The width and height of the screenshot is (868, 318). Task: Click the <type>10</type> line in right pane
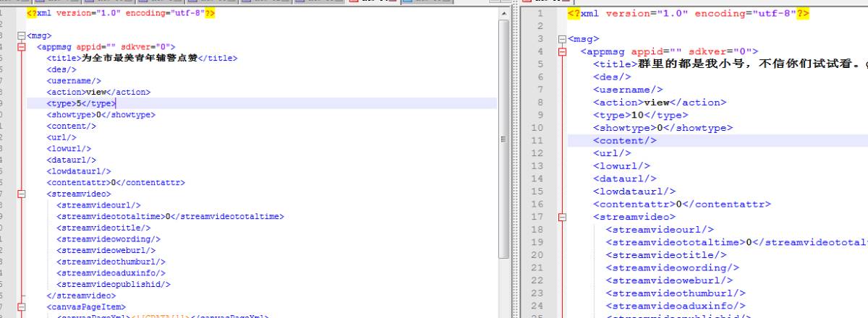(641, 115)
